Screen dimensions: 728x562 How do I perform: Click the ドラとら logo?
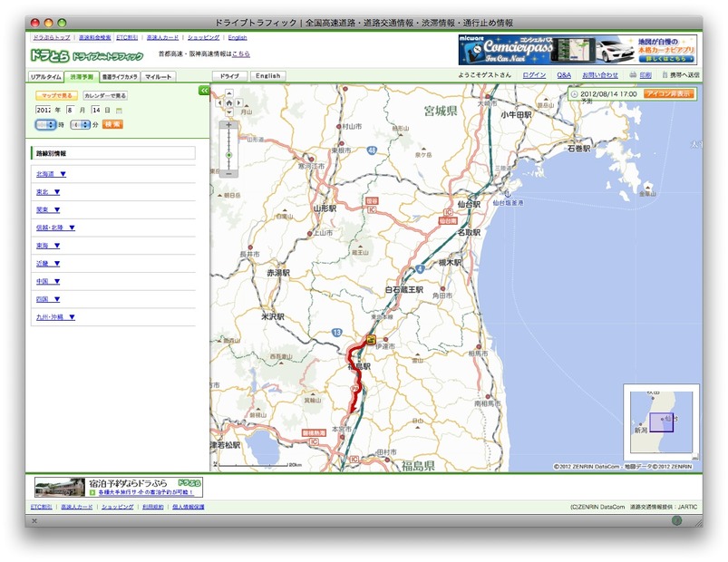tap(50, 55)
